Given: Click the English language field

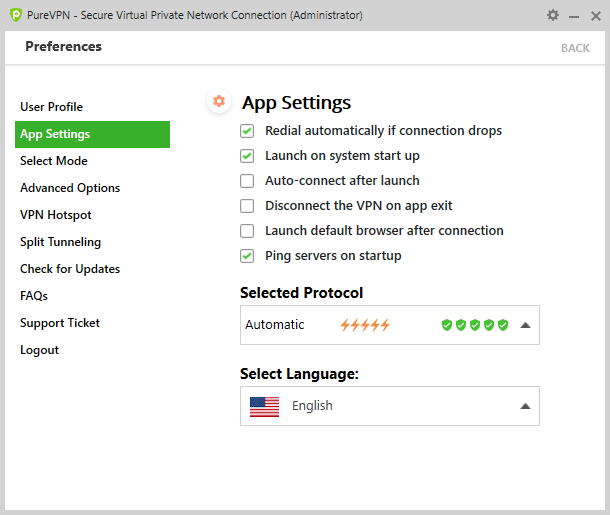Looking at the screenshot, I should (390, 406).
